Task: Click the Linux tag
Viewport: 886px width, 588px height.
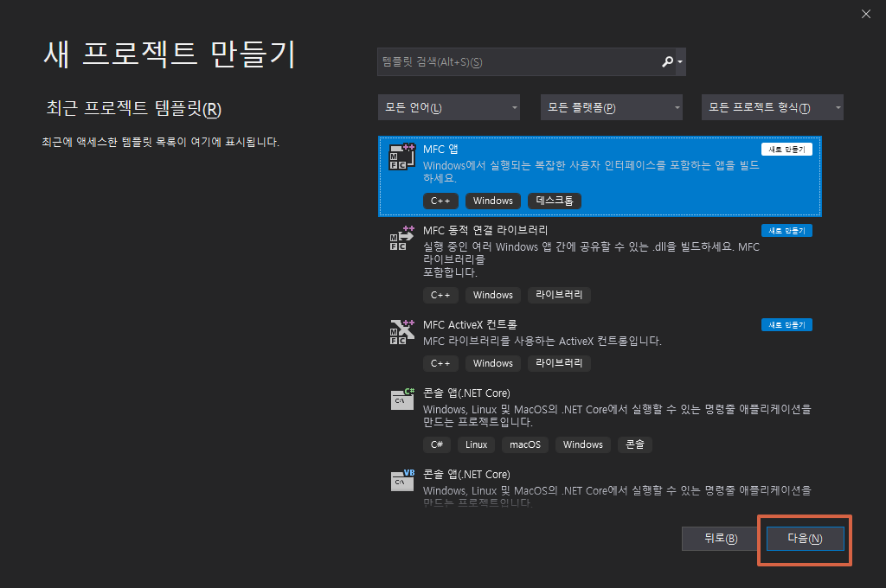Action: coord(477,444)
